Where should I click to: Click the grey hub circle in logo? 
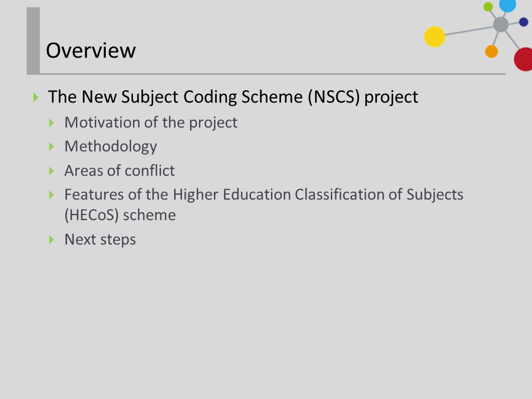(501, 24)
